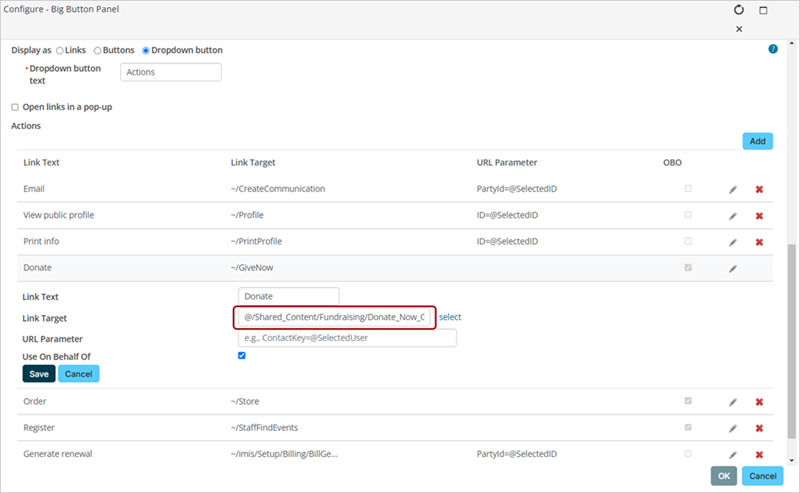Click the Add action button
Image resolution: width=800 pixels, height=493 pixels.
click(757, 141)
